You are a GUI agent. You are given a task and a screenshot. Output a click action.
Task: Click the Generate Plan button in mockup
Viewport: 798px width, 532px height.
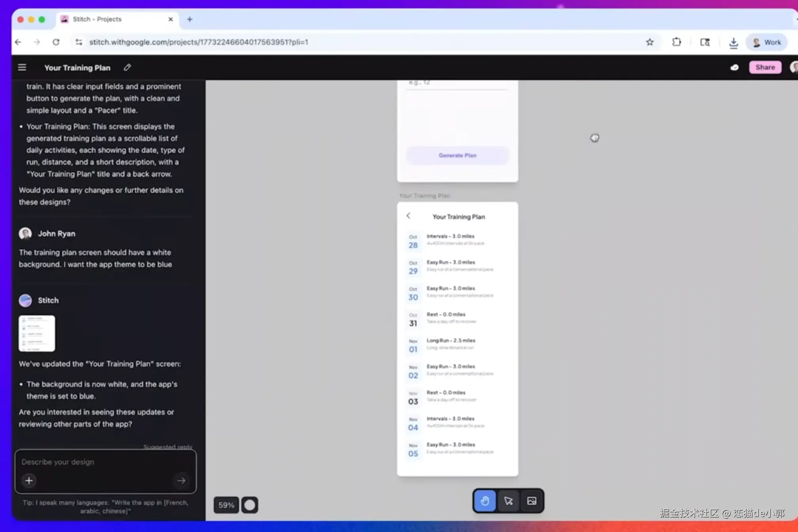coord(457,155)
